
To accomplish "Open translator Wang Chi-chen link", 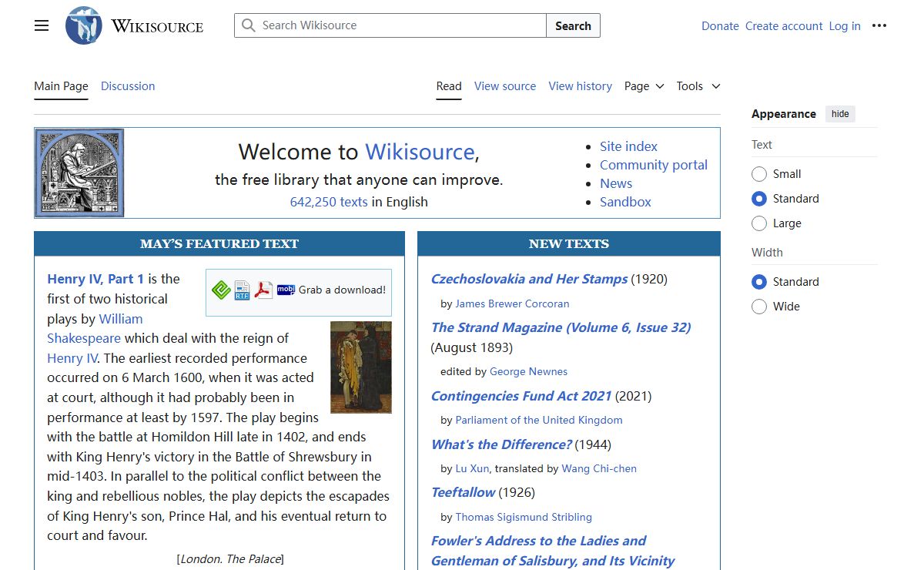I will coord(599,468).
